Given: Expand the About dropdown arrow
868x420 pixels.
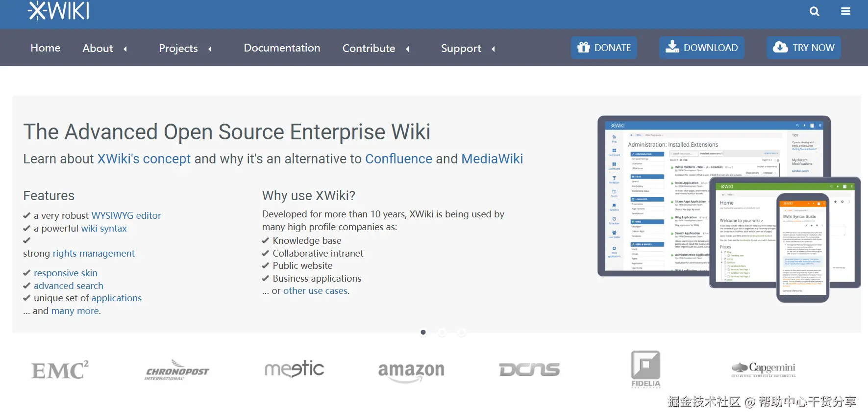Looking at the screenshot, I should point(125,49).
